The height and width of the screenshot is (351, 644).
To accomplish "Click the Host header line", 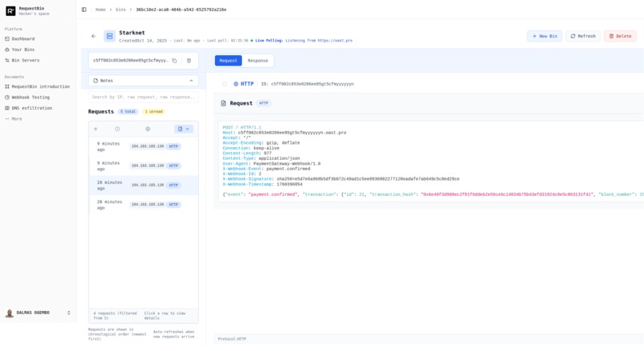I will click(x=284, y=133).
